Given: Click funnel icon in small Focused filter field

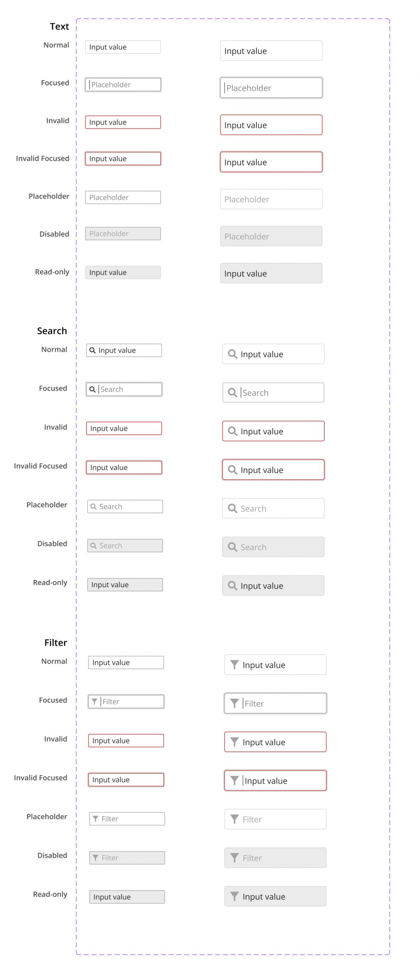Looking at the screenshot, I should (94, 701).
